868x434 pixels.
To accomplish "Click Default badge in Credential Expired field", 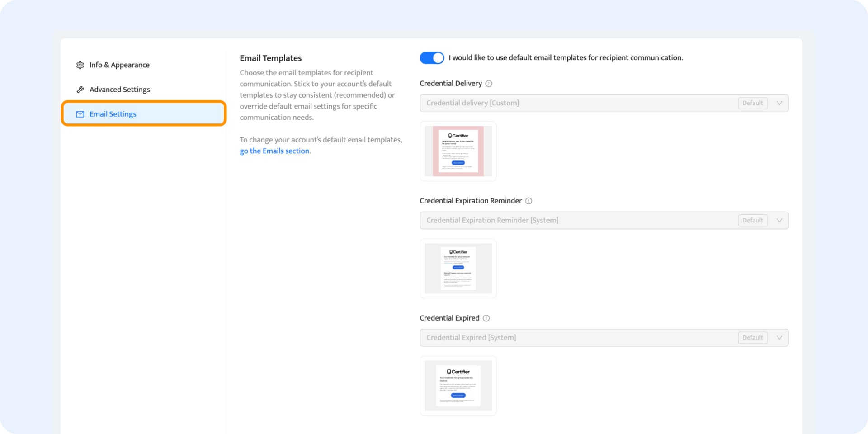I will click(x=753, y=338).
